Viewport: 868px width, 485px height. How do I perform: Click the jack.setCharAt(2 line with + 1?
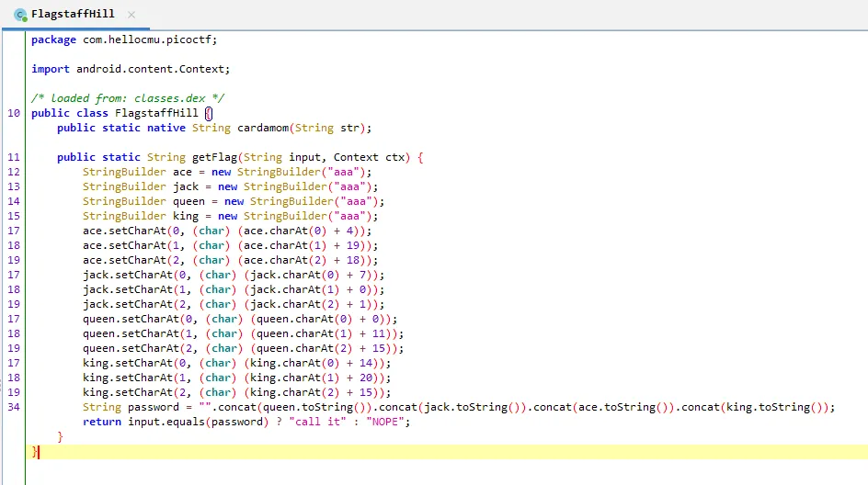[233, 304]
